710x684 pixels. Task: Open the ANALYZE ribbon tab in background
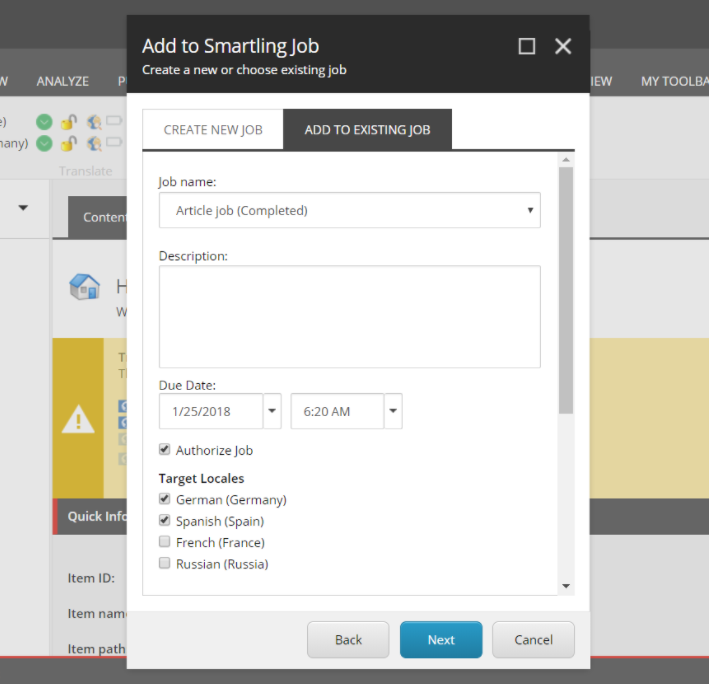click(62, 81)
